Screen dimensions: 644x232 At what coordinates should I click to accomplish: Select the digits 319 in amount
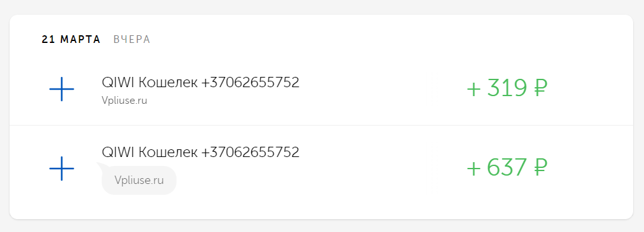pos(507,88)
